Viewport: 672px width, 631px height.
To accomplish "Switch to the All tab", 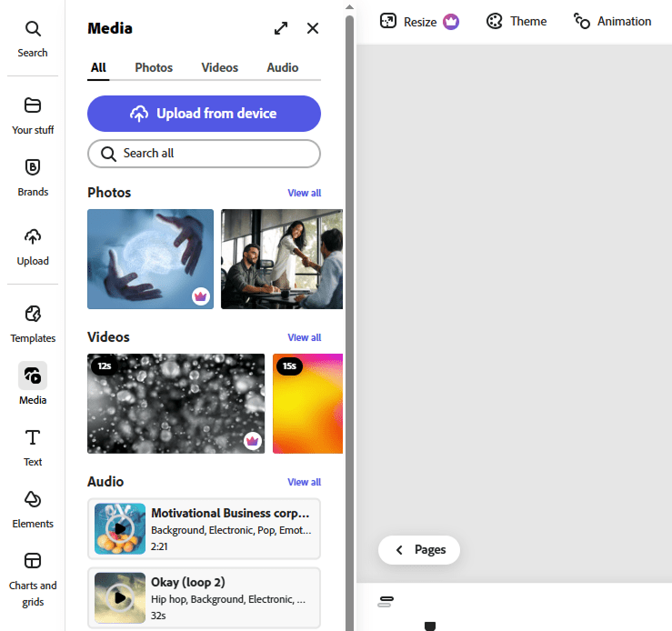I will (98, 67).
